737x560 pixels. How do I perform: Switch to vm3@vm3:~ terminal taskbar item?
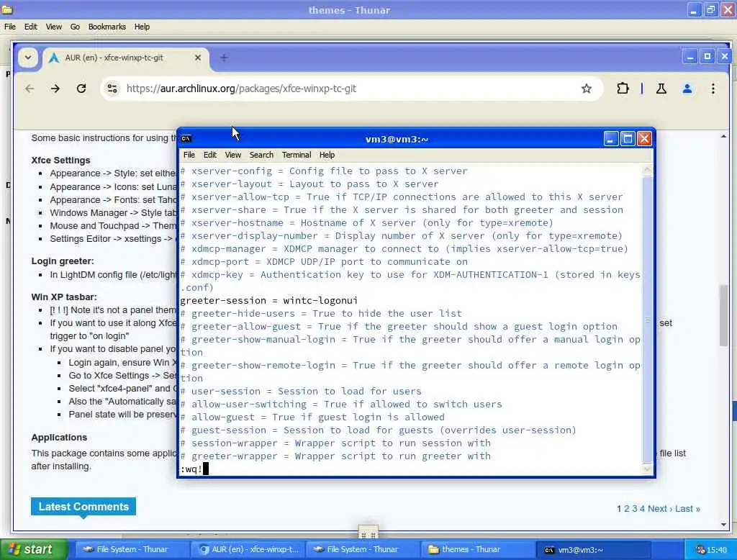pos(593,549)
